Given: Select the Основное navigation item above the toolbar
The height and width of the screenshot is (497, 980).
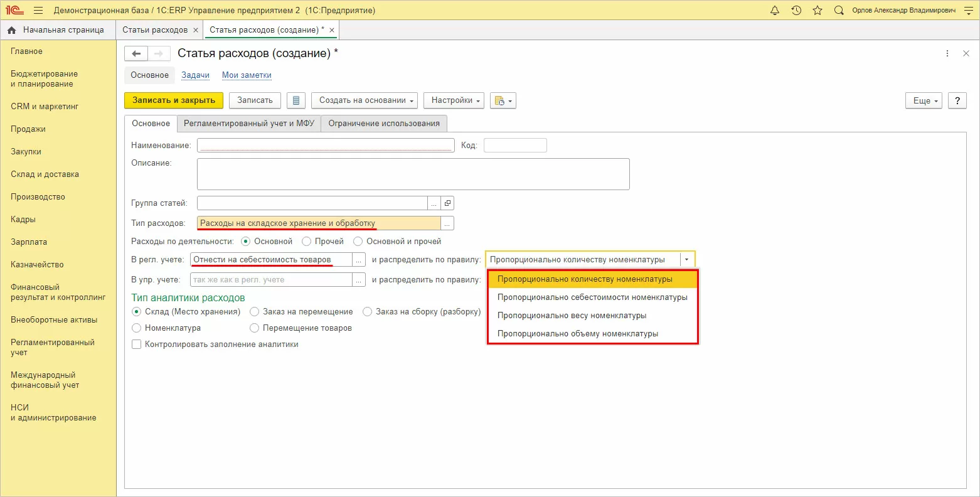Looking at the screenshot, I should (x=149, y=75).
